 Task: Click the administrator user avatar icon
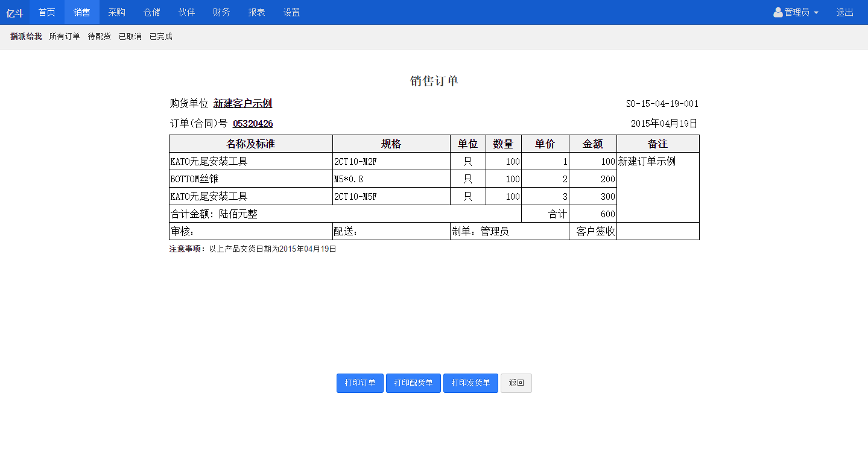coord(778,11)
